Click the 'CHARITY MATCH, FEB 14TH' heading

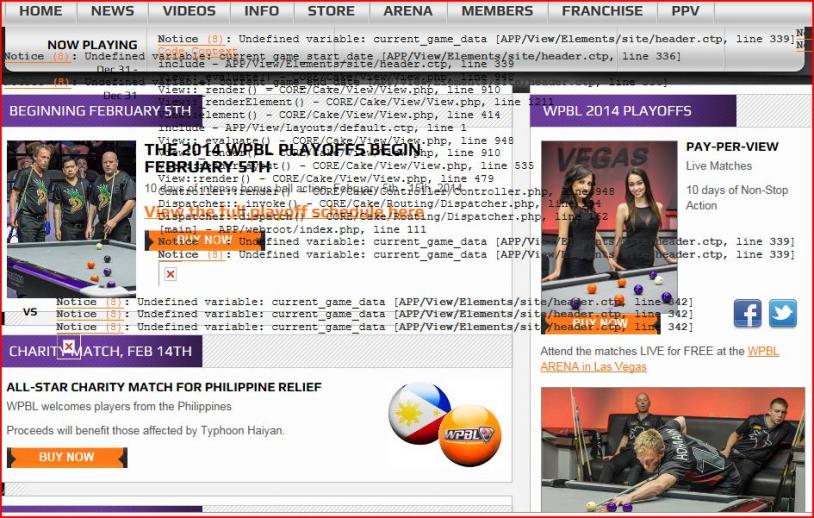pyautogui.click(x=101, y=351)
